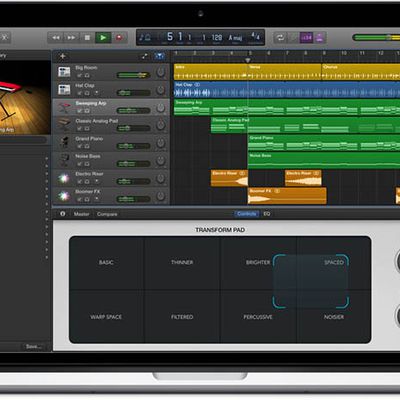Mute the Classic Analog Pad track
This screenshot has width=400, height=400.
pyautogui.click(x=79, y=128)
